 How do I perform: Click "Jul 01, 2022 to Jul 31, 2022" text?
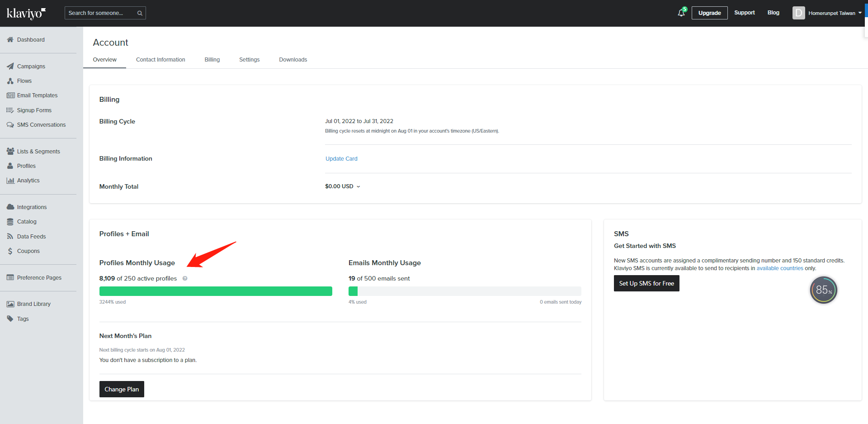359,121
